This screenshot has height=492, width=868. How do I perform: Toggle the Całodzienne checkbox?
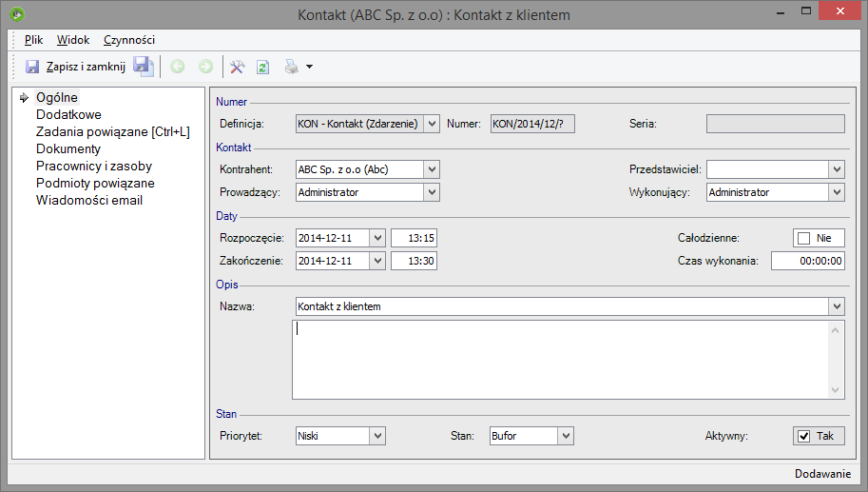pyautogui.click(x=803, y=238)
